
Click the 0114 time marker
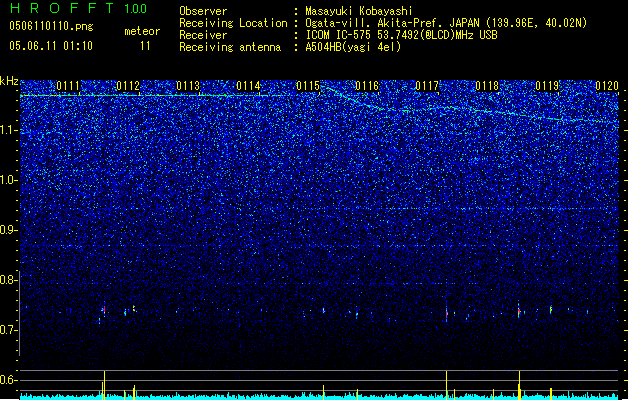[x=248, y=86]
